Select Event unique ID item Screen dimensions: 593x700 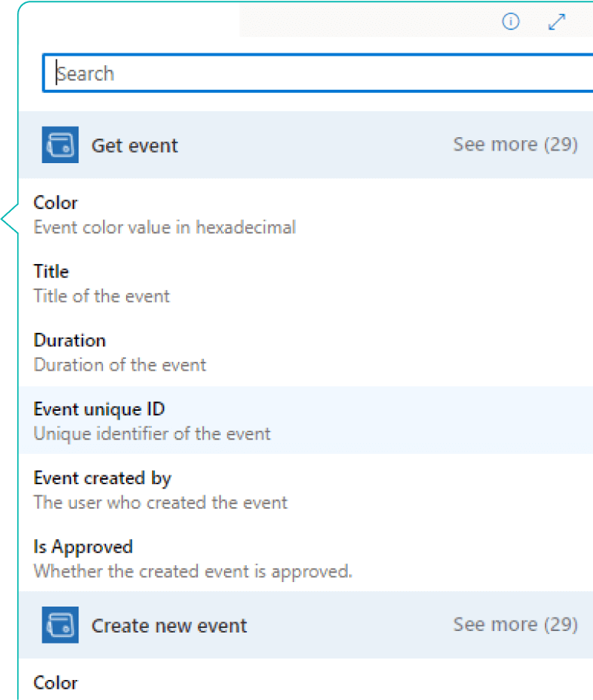[x=306, y=420]
